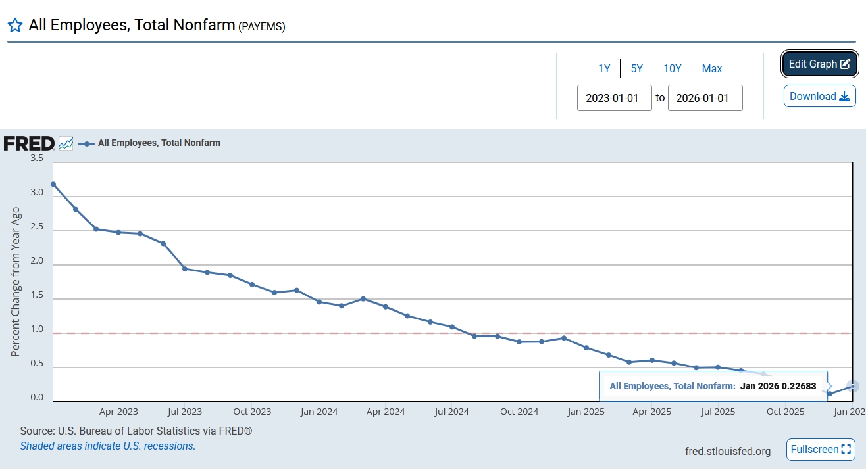Open the Download menu
This screenshot has width=868, height=472.
tap(819, 96)
